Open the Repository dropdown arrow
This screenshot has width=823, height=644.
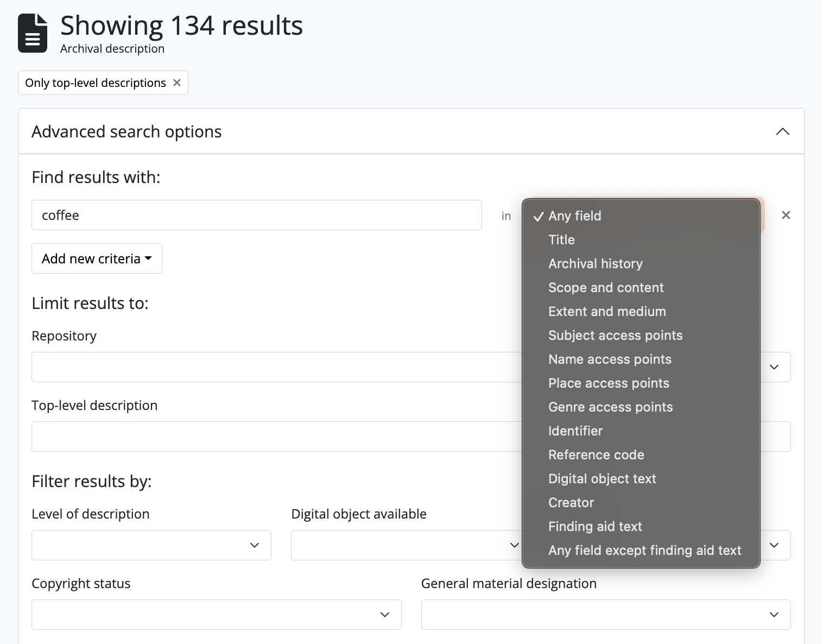pos(774,367)
